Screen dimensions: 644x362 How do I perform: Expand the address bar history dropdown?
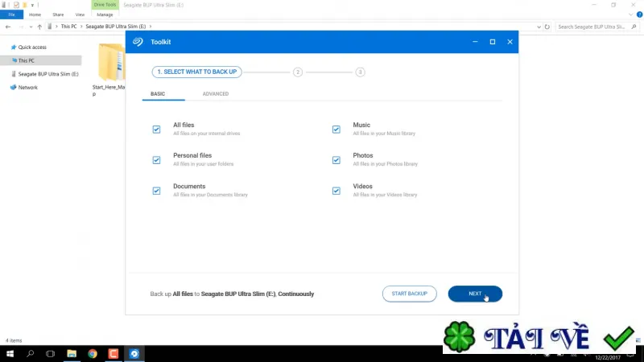[539, 27]
